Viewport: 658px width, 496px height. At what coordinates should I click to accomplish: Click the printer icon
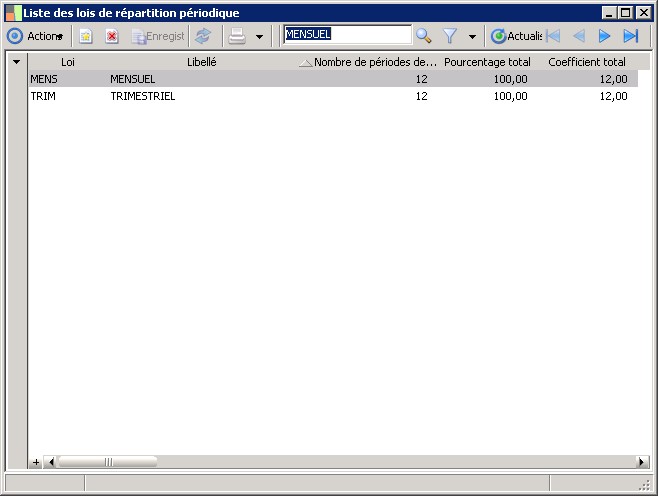coord(237,36)
